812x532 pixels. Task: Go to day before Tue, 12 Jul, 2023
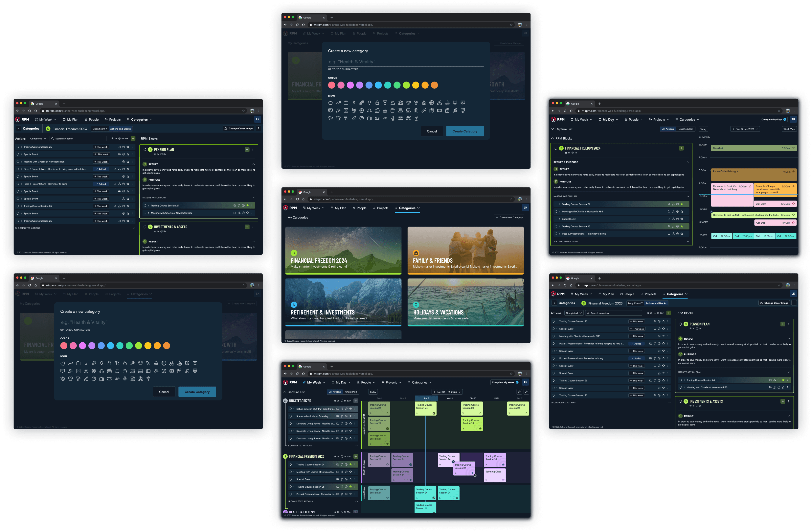coord(733,129)
